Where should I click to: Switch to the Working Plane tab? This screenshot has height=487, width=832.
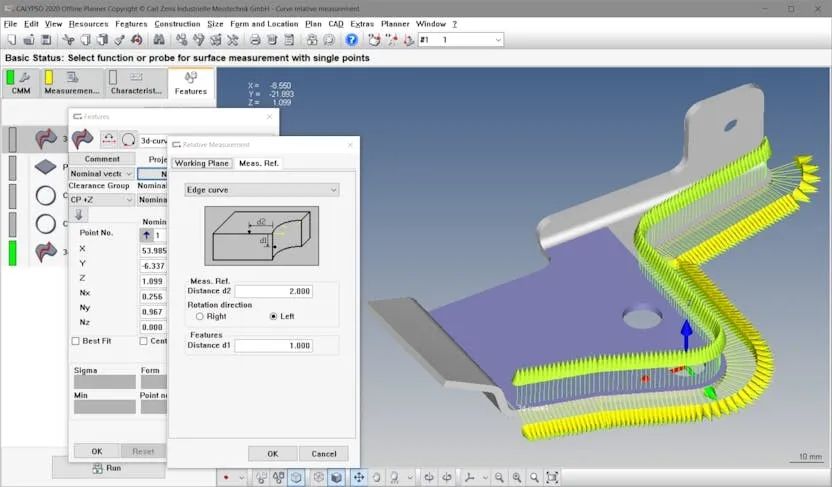pyautogui.click(x=202, y=163)
